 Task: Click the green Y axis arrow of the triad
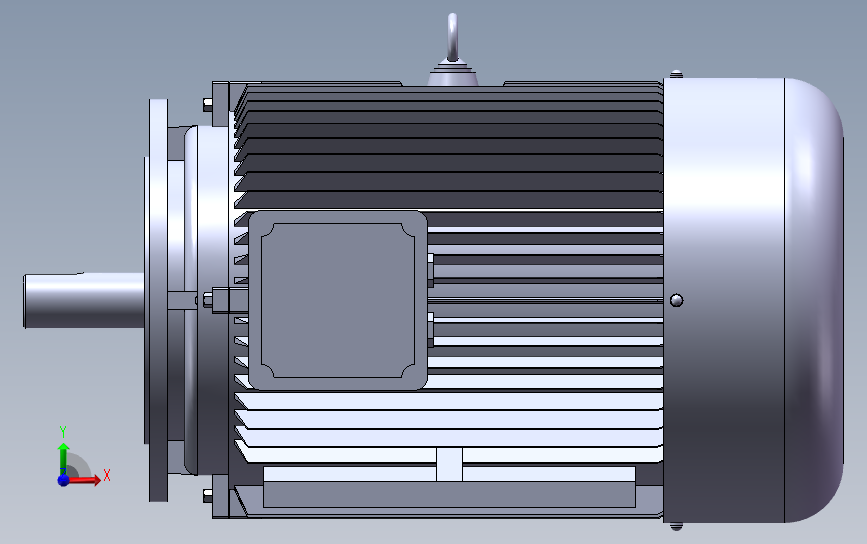pos(64,457)
